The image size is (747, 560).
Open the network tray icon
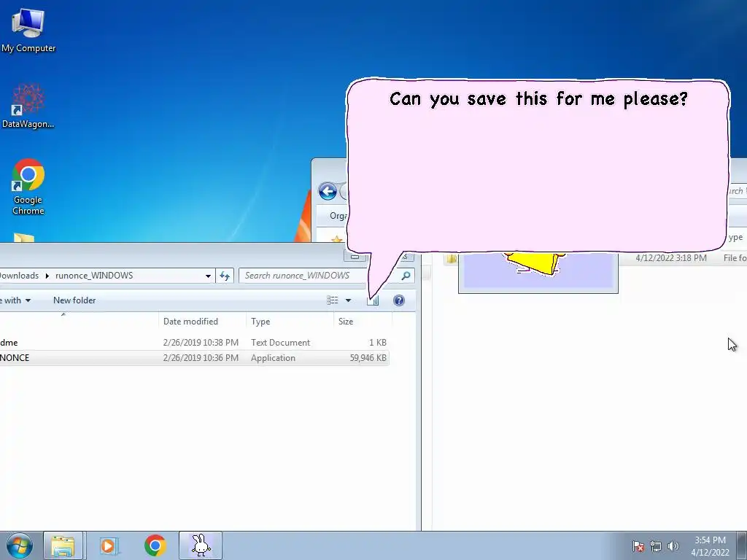click(656, 546)
